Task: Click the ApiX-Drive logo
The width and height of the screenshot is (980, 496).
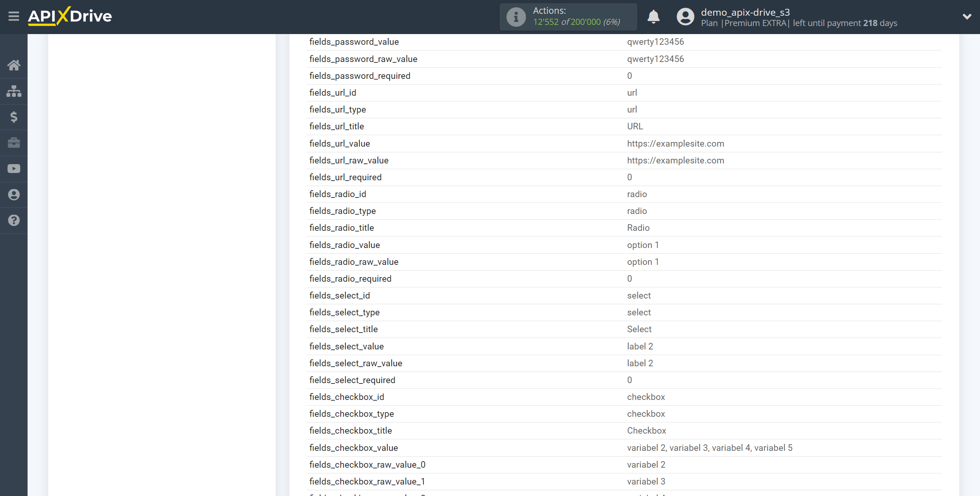Action: 70,16
